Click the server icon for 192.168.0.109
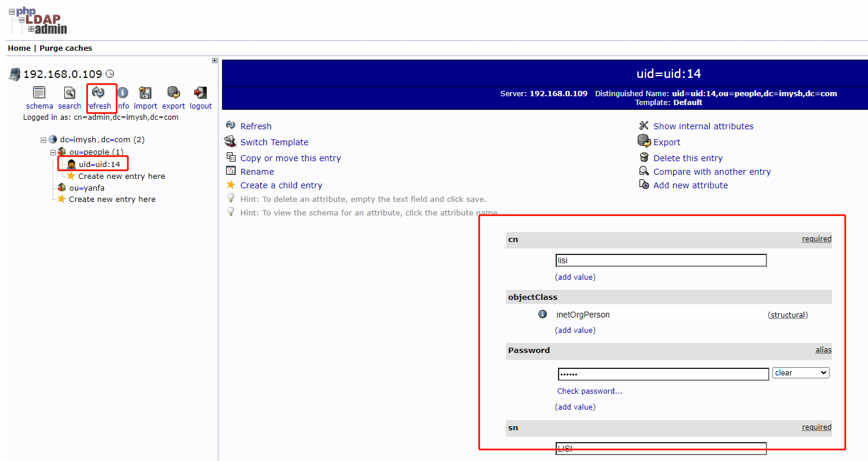 tap(14, 74)
